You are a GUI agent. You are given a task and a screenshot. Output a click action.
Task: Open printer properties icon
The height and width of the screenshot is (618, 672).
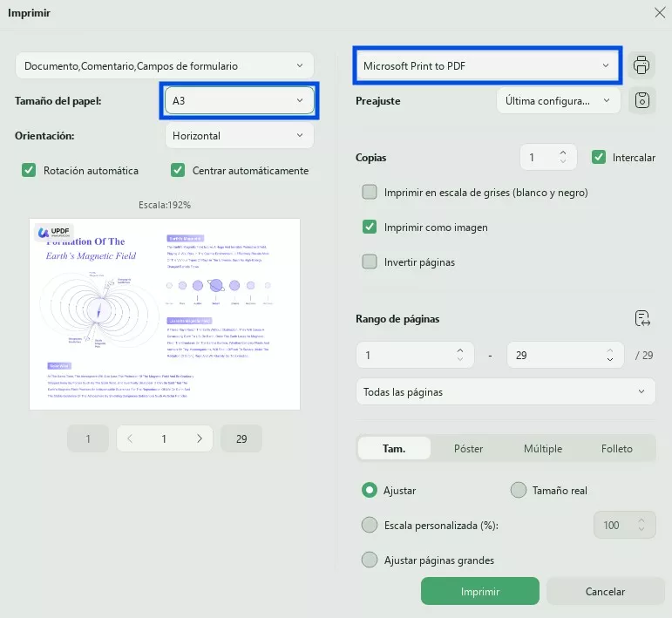coord(641,65)
